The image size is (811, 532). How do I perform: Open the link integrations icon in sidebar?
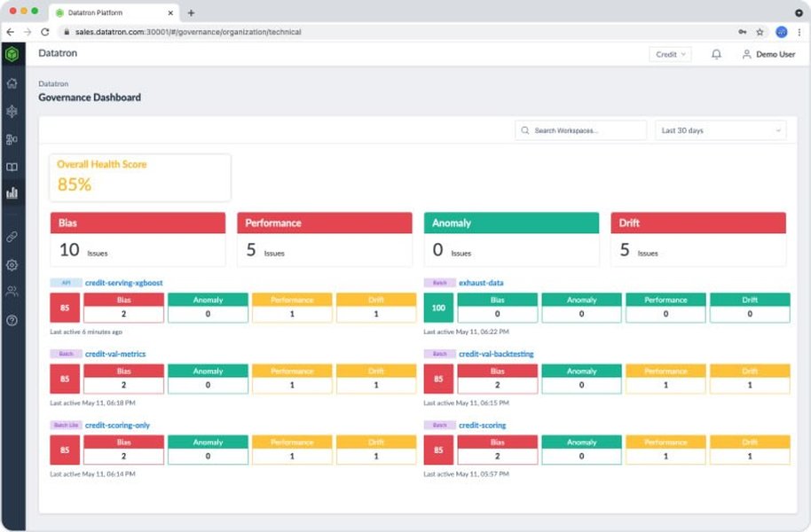(12, 237)
